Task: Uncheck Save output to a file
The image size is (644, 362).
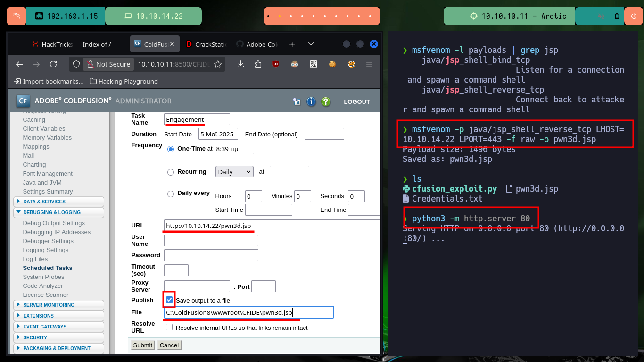Action: point(169,300)
